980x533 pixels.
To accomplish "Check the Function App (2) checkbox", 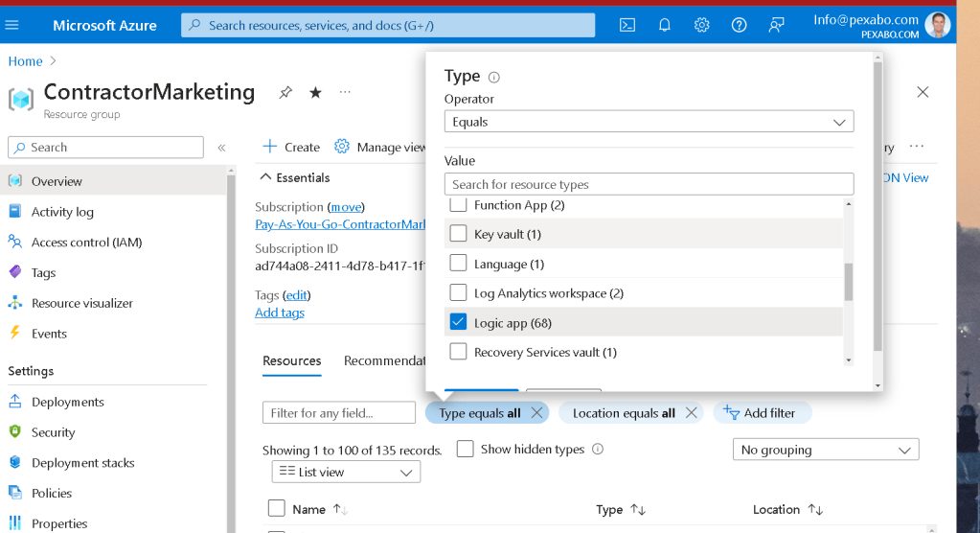I will point(458,204).
